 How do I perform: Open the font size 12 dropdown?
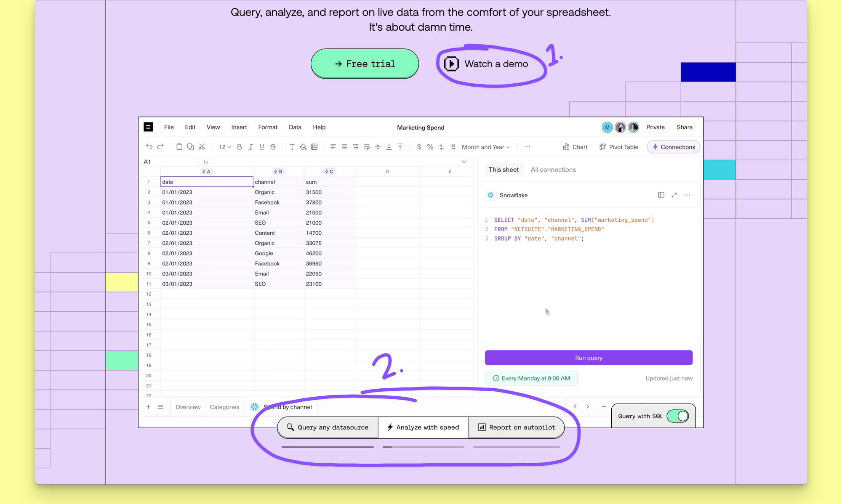click(x=225, y=147)
